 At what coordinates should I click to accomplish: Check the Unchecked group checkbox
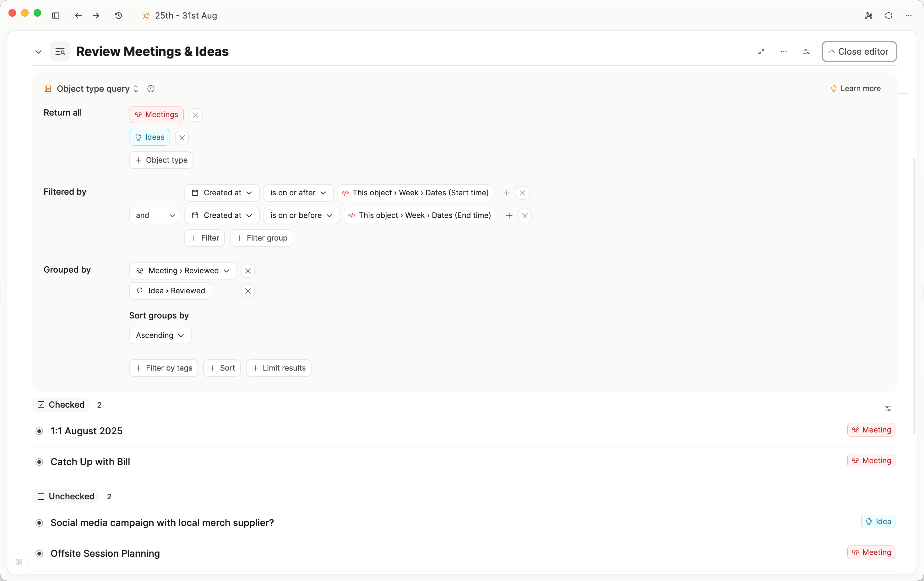tap(42, 496)
